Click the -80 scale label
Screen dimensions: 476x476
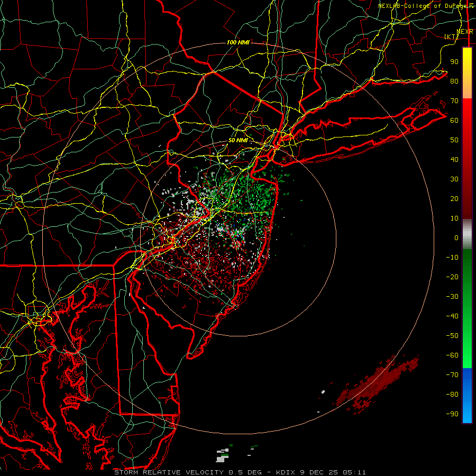point(452,395)
